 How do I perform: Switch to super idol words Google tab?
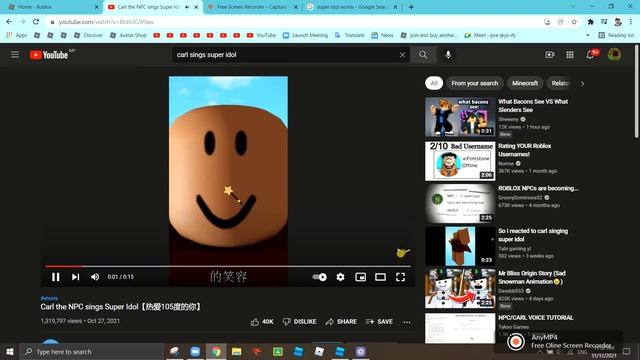(352, 7)
